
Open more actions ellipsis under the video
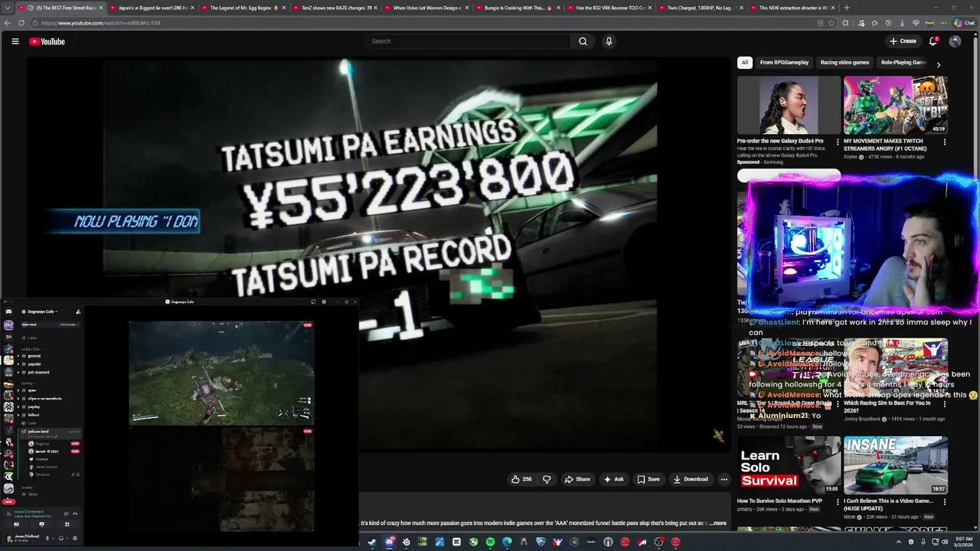coord(724,479)
